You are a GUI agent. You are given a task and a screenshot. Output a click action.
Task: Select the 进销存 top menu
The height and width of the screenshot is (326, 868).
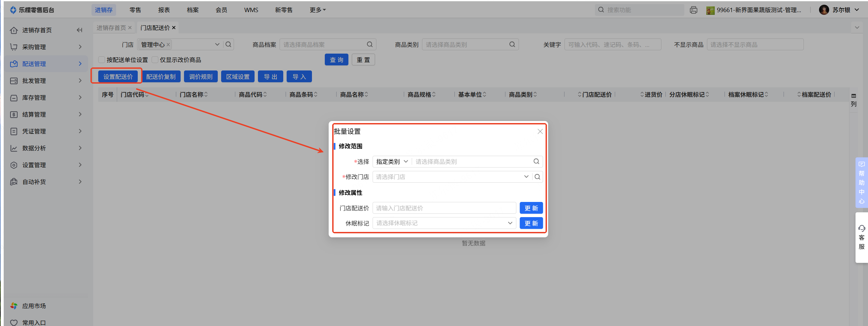[104, 10]
